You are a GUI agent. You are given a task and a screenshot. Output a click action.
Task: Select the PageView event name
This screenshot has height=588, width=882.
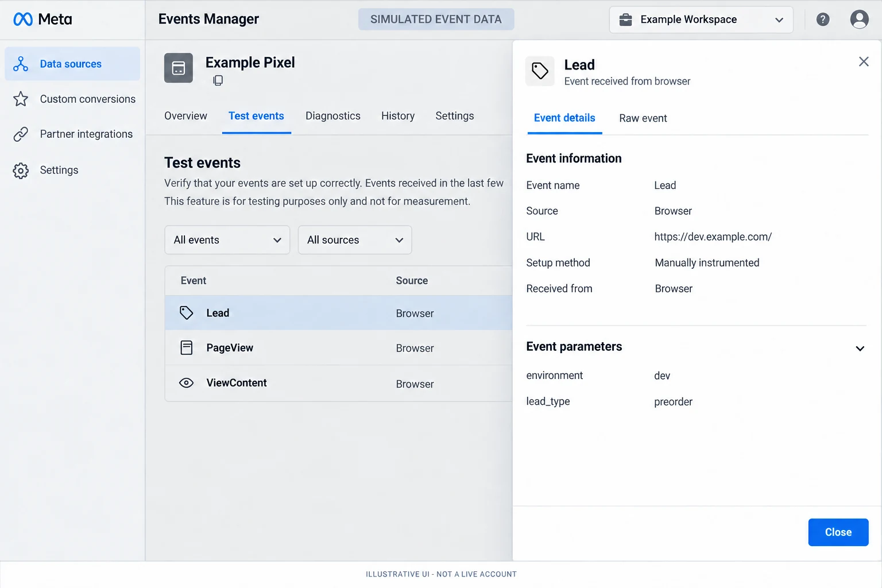[230, 348]
